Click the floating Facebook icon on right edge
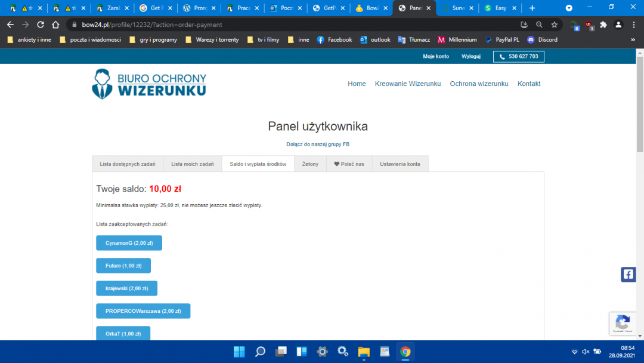Screen dimensions: 644x363 (x=628, y=274)
